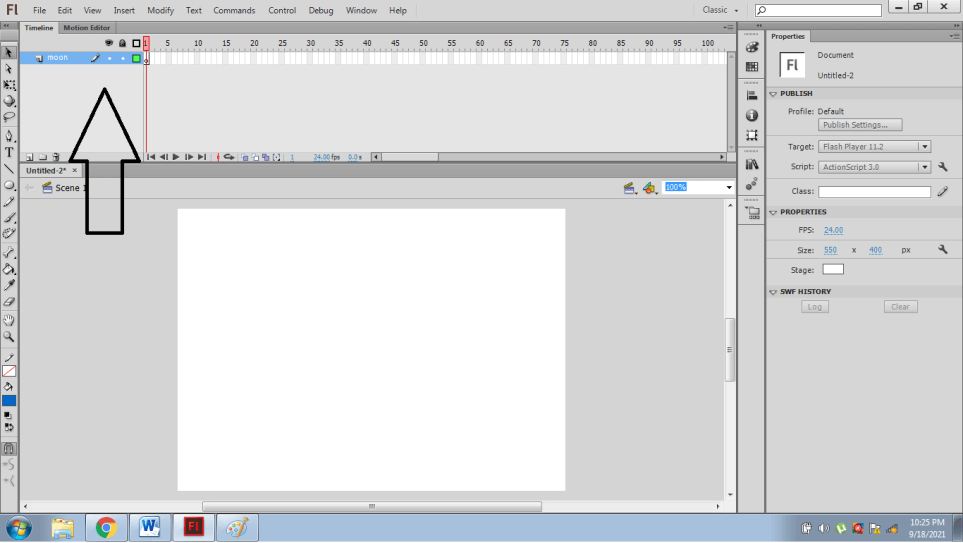Viewport: 963px width, 543px height.
Task: Select the 3D Rotation tool
Action: pyautogui.click(x=9, y=101)
